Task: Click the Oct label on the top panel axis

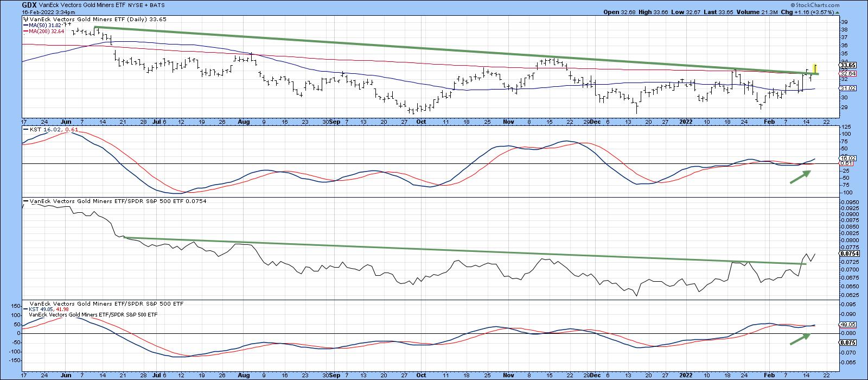Action: [420, 122]
